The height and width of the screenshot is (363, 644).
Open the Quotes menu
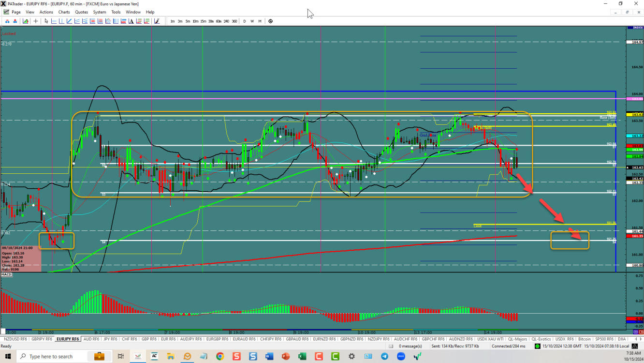tap(82, 12)
